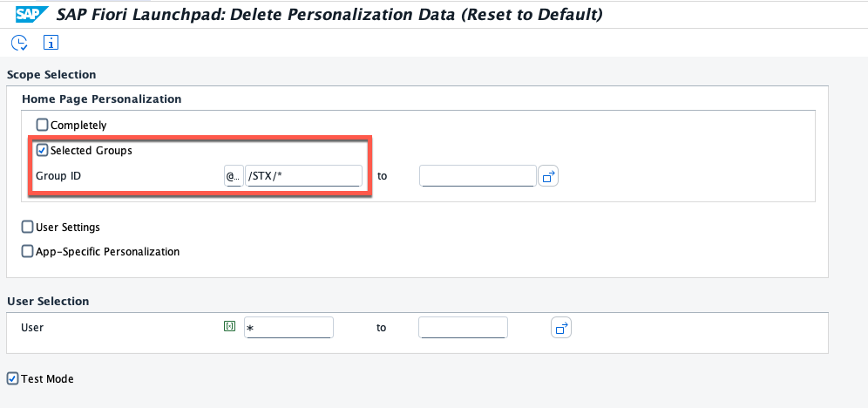The width and height of the screenshot is (868, 408).
Task: Click the green selection option icon beside User
Action: (x=229, y=327)
